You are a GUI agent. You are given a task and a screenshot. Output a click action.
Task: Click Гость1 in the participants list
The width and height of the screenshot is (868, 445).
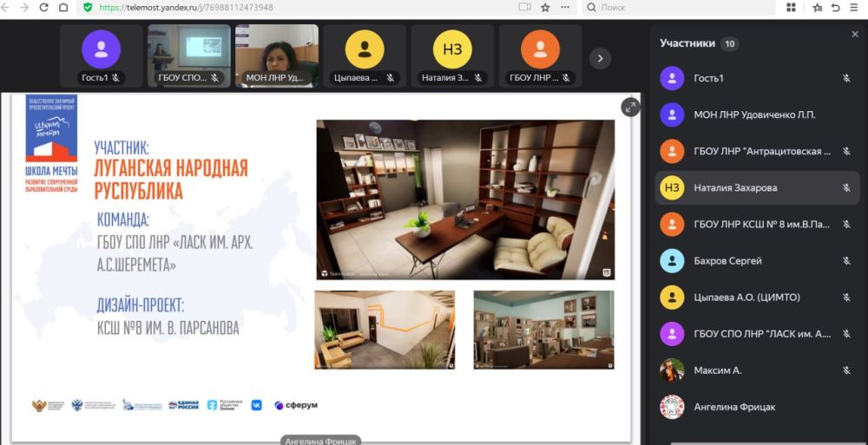[757, 78]
